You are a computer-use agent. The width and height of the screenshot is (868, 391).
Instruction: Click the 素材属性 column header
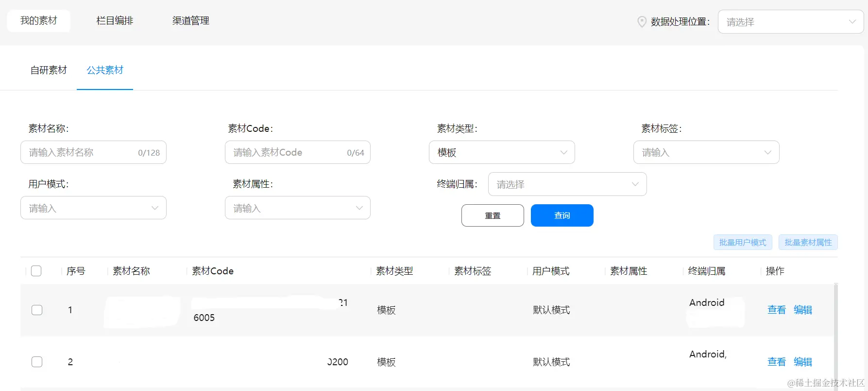(x=629, y=271)
